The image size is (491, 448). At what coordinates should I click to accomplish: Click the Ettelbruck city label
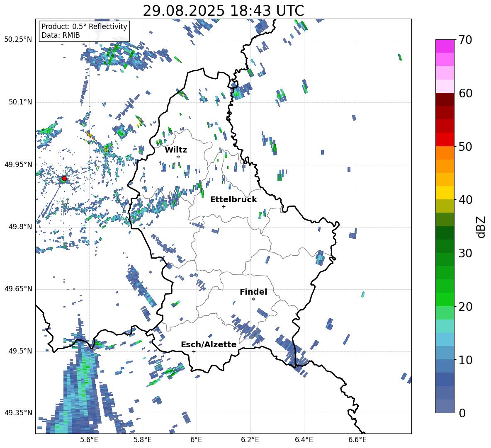click(x=233, y=200)
